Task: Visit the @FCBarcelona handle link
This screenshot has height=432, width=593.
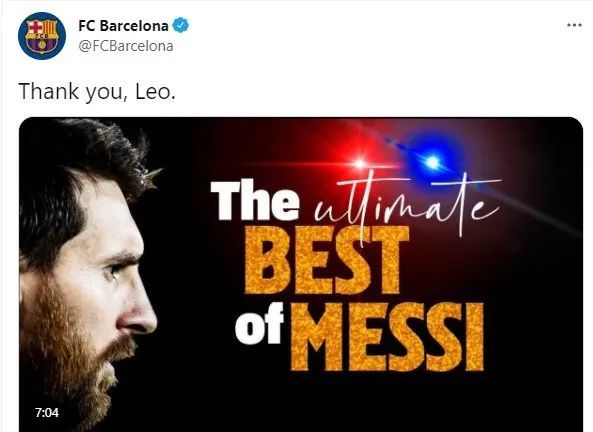Action: 126,46
